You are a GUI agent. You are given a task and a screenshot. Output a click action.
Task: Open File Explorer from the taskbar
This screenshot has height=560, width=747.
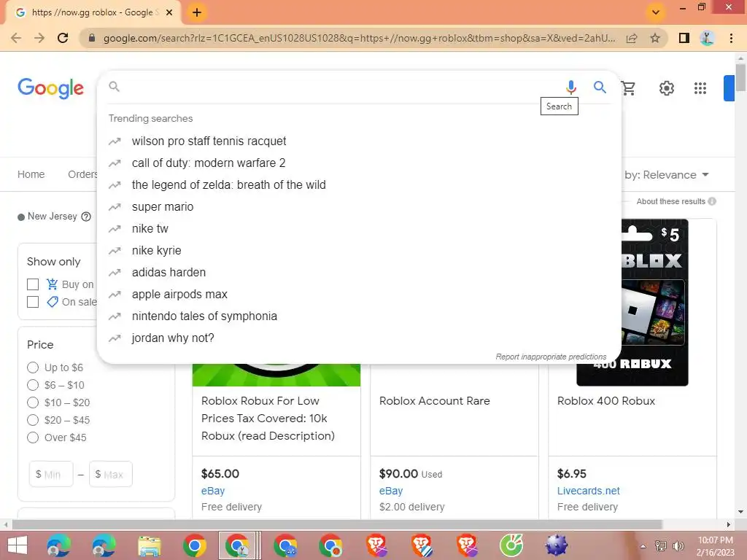149,545
